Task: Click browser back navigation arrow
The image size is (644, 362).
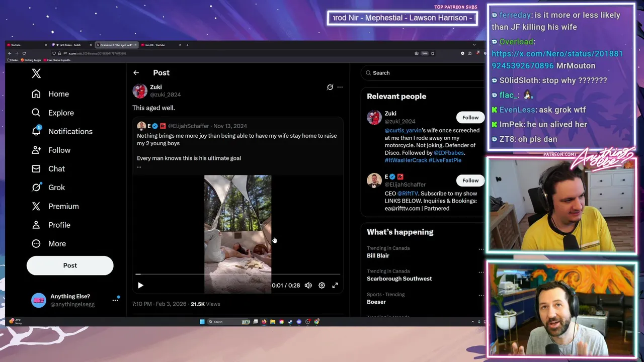Action: coord(10,53)
